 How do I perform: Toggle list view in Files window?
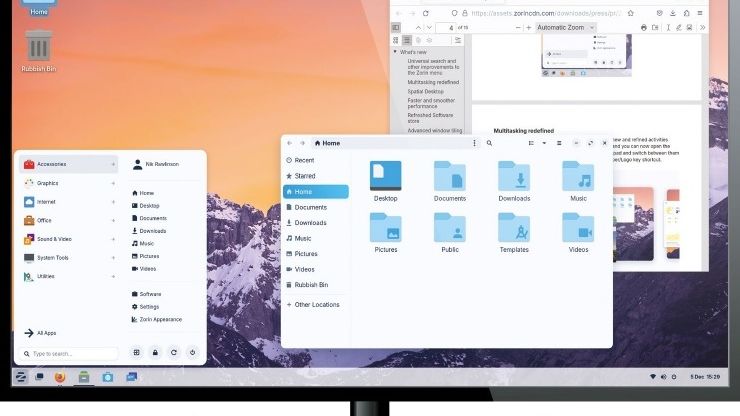point(531,143)
